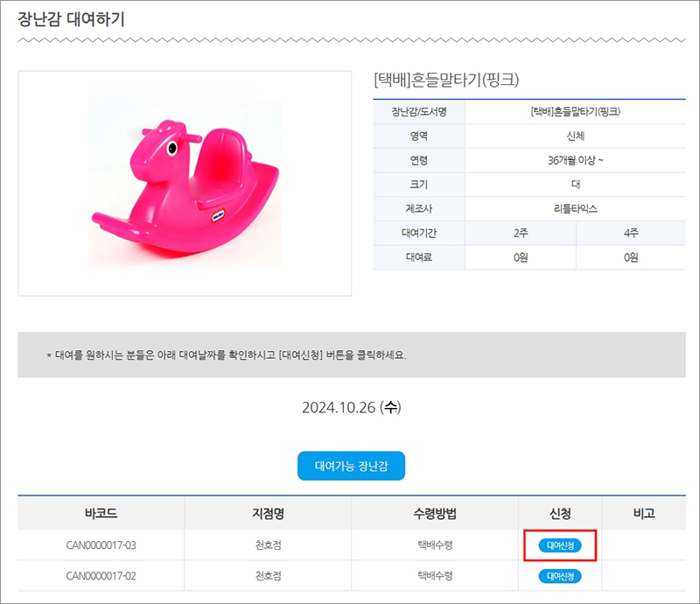Click the [택배]흔들말타기(핑크) product title
700x604 pixels.
(x=446, y=80)
